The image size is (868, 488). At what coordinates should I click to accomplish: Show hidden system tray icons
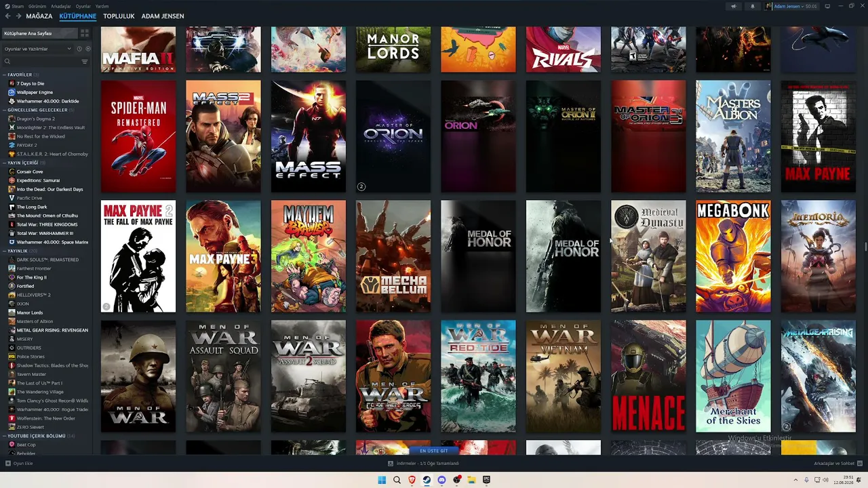tap(796, 480)
